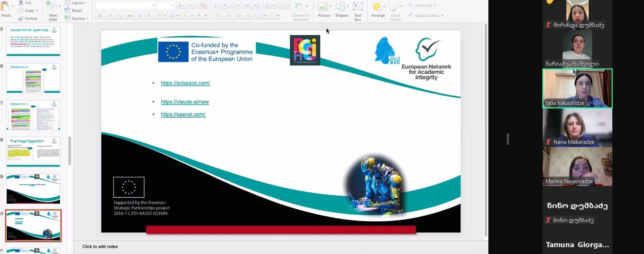The image size is (644, 254).
Task: Click the Cut scissors icon
Action: (x=21, y=3)
